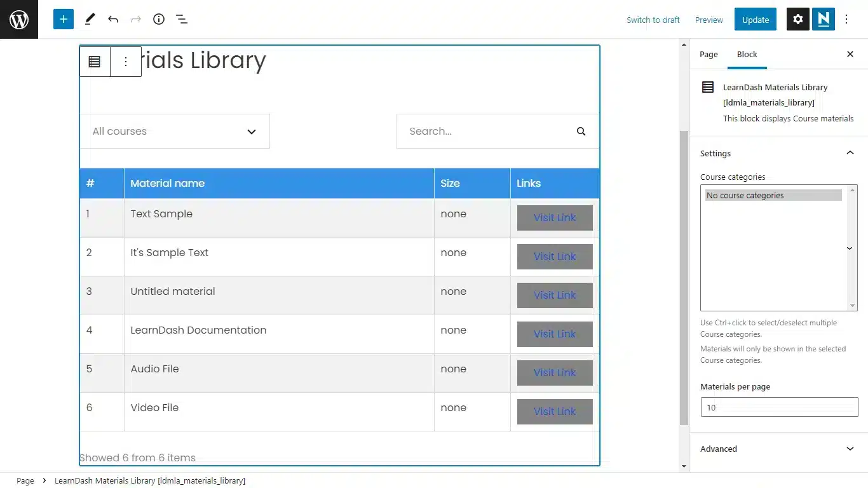Click the editor canvas vertical scrollbar
Image resolution: width=868 pixels, height=488 pixels.
point(684,278)
